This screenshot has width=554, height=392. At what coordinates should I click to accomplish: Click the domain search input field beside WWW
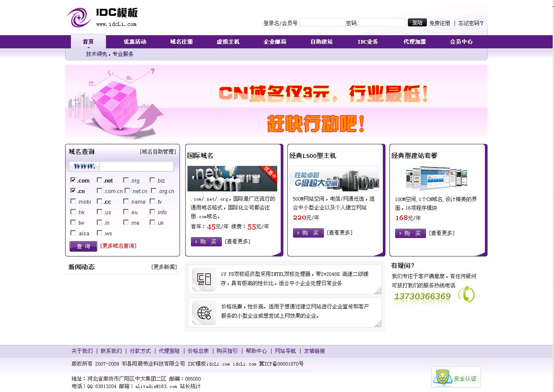click(x=136, y=166)
